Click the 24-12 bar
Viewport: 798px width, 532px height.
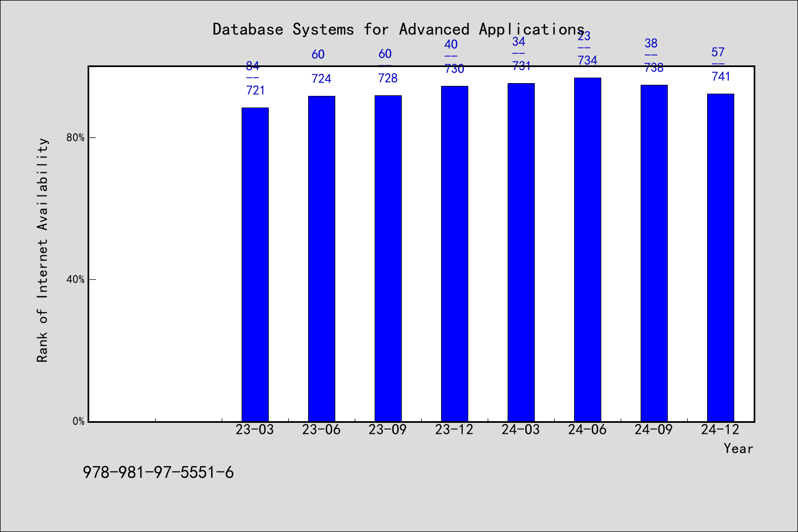pyautogui.click(x=720, y=258)
